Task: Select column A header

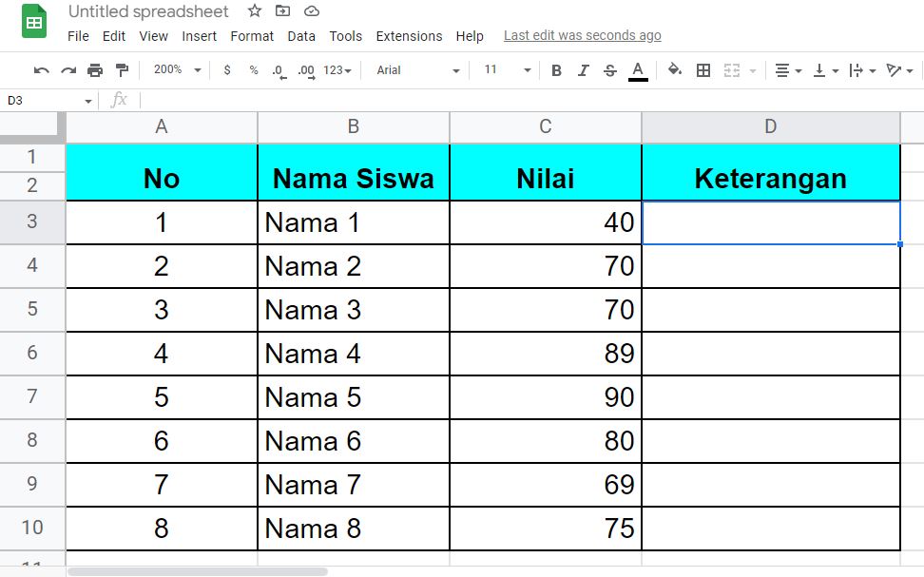Action: [x=162, y=126]
